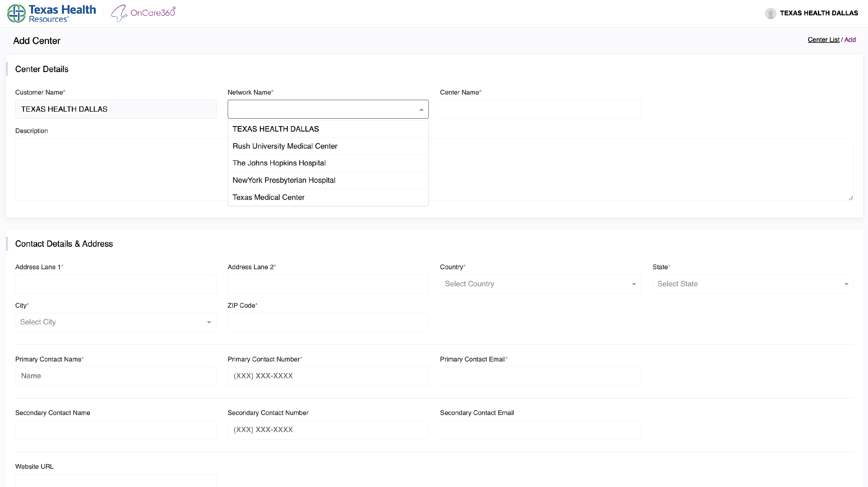
Task: Focus the Center Name input field
Action: tap(540, 109)
